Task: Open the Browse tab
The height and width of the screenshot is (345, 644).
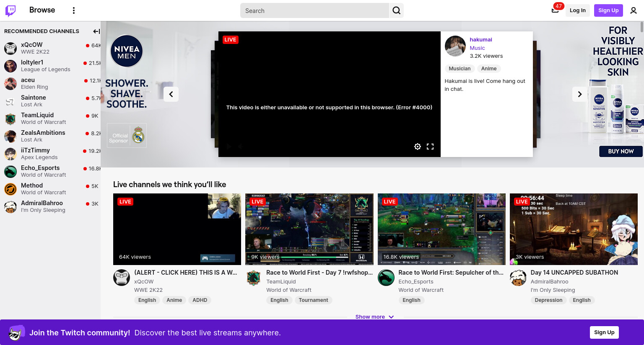Action: coord(42,10)
